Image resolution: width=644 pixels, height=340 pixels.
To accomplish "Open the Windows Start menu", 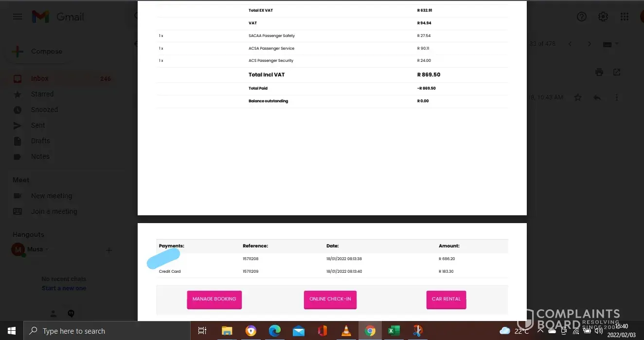I will [12, 331].
